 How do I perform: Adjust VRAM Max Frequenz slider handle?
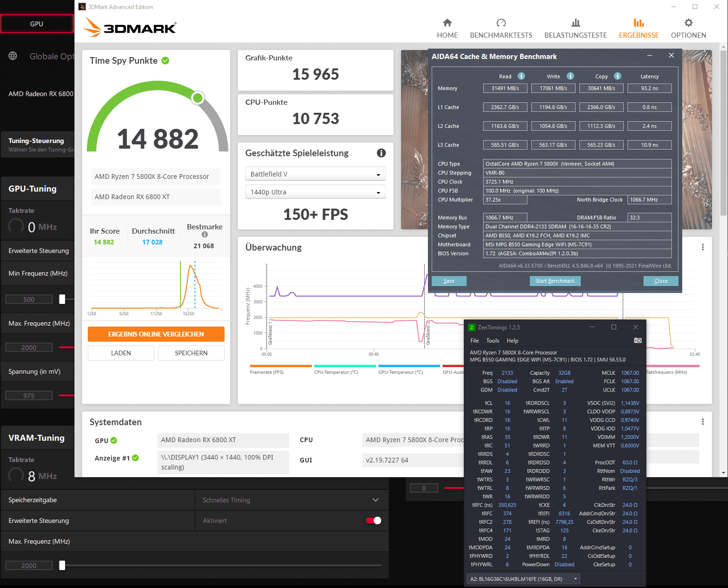(62, 565)
